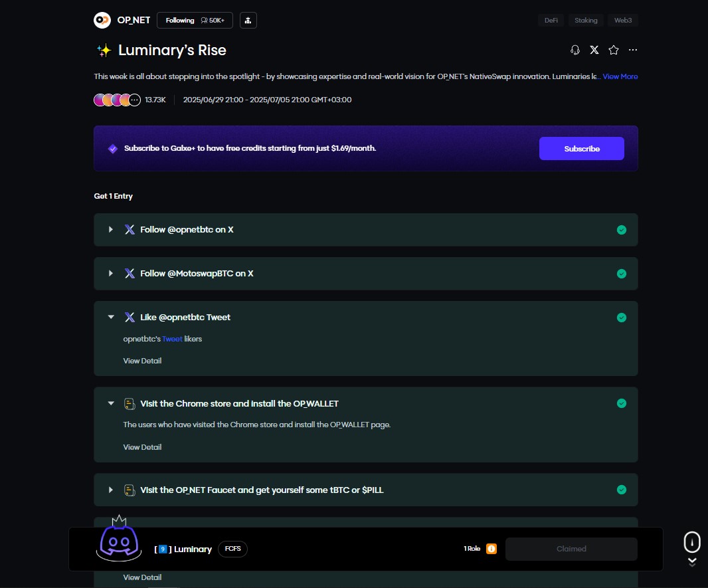Open the blue Tweet link
708x588 pixels.
pos(172,339)
